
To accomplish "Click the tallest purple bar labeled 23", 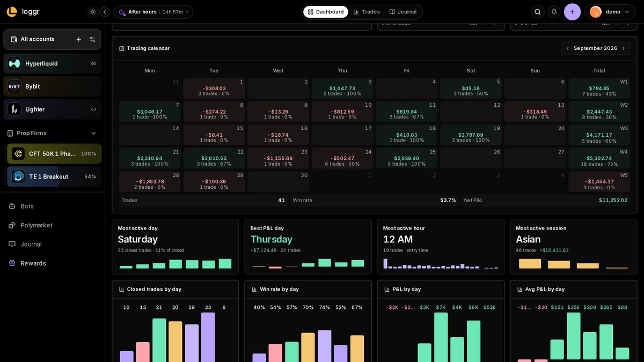I will (208, 337).
